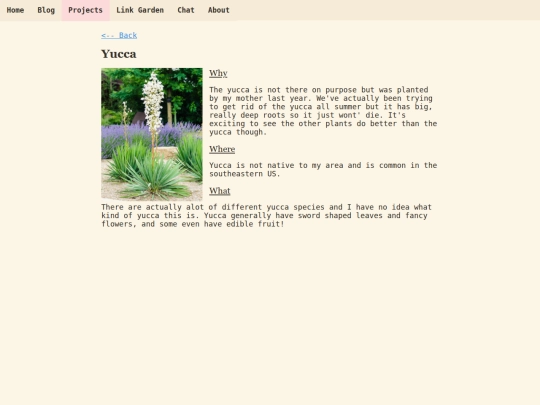Click the 'What' section heading
Image resolution: width=540 pixels, height=405 pixels.
(220, 191)
